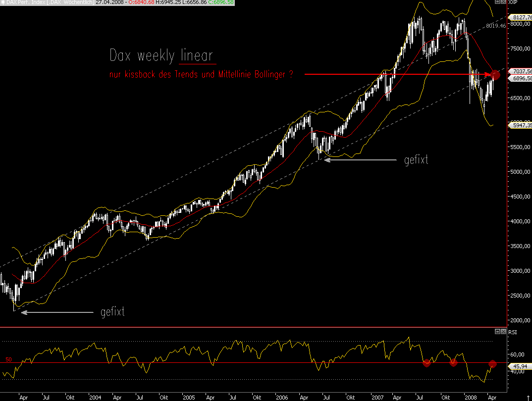Viewport: 532px width, 401px height.
Task: Click the XXP label above price axis
Action: pos(513,2)
